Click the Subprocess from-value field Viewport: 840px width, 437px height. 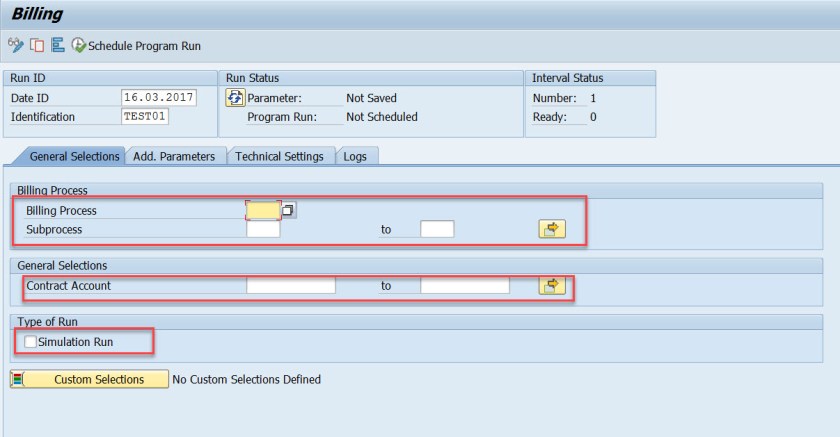[x=263, y=229]
